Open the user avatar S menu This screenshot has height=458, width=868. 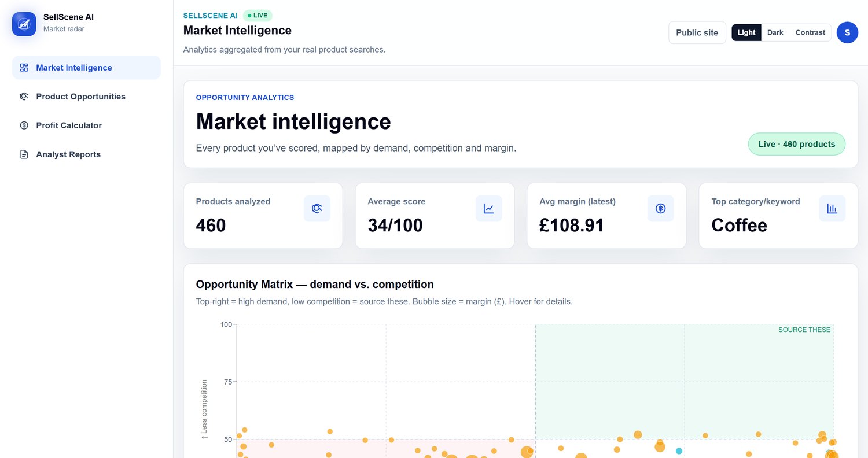point(847,32)
